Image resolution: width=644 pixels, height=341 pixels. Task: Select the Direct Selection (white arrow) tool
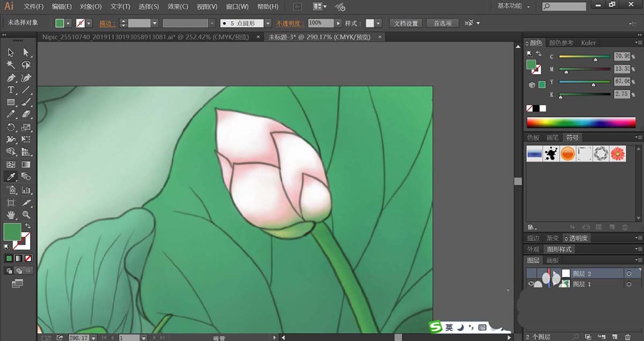pos(26,53)
